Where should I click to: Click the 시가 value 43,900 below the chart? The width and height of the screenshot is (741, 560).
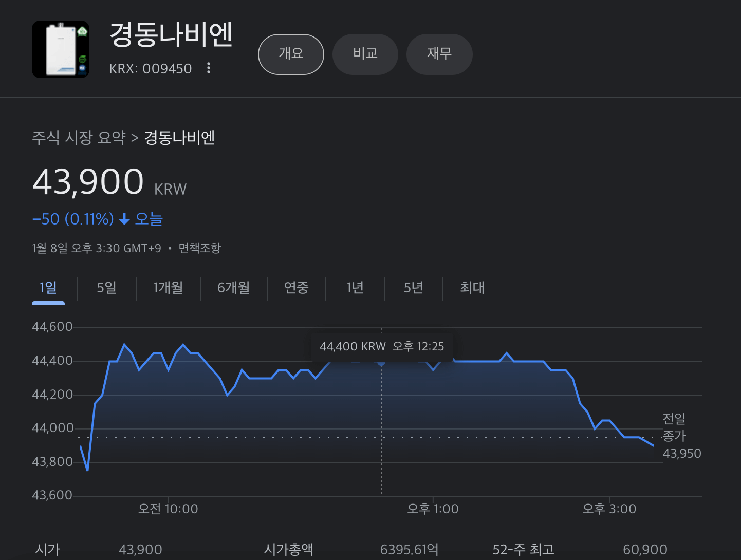[140, 550]
